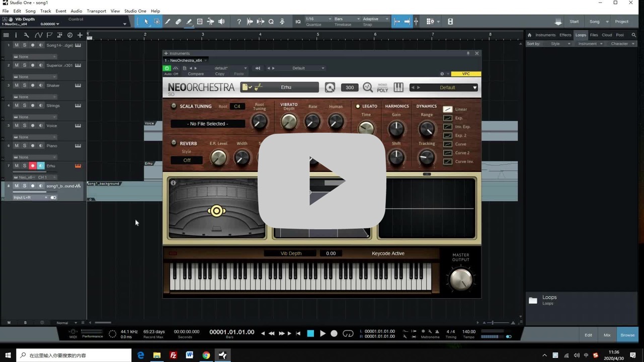Click the Compare button in plugin header
This screenshot has height=362, width=644.
tap(196, 74)
